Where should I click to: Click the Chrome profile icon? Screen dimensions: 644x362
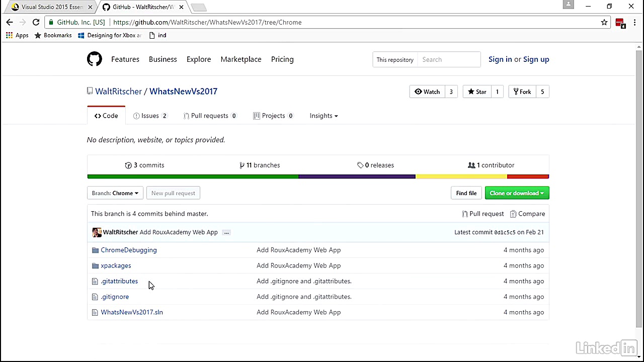(x=569, y=5)
